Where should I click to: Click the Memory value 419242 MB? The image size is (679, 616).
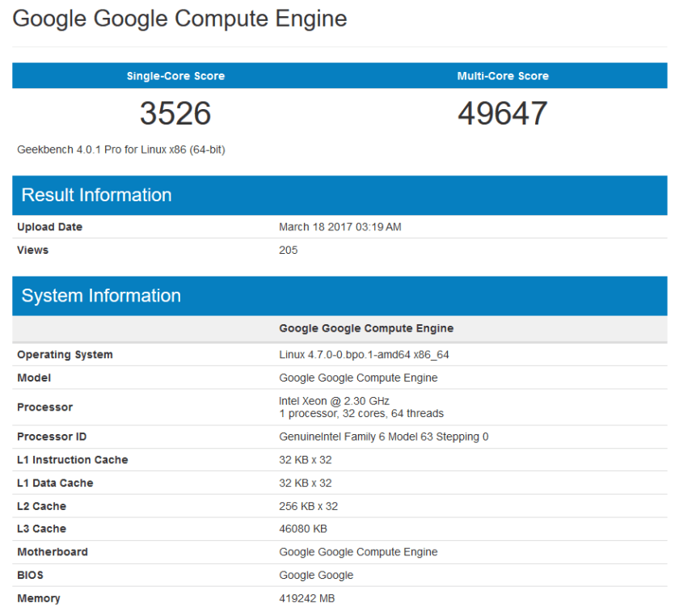(x=306, y=599)
